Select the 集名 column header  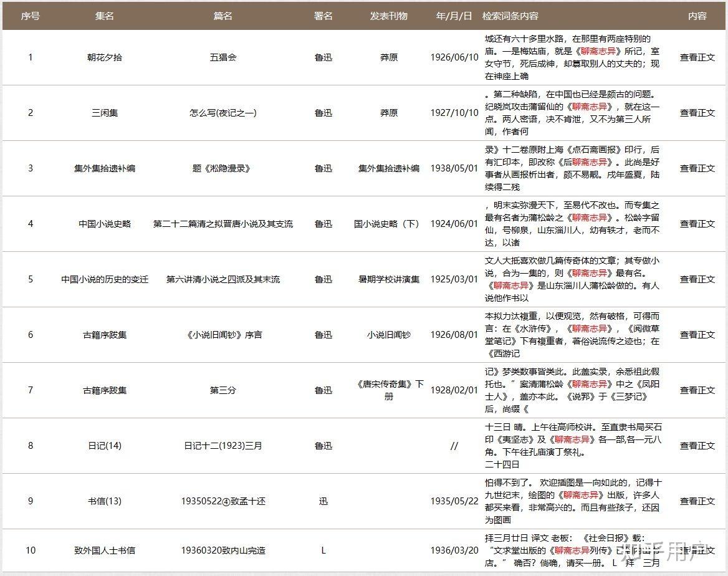[105, 16]
